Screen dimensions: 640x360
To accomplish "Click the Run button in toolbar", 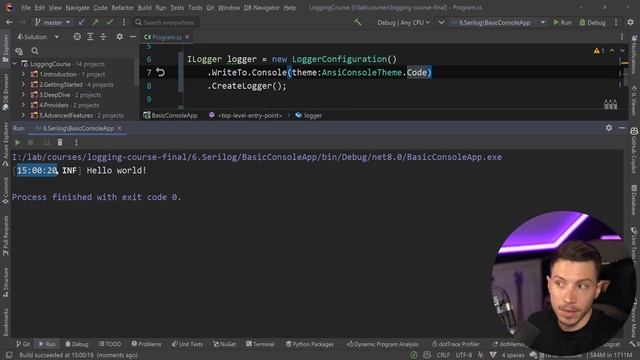I will (x=562, y=22).
